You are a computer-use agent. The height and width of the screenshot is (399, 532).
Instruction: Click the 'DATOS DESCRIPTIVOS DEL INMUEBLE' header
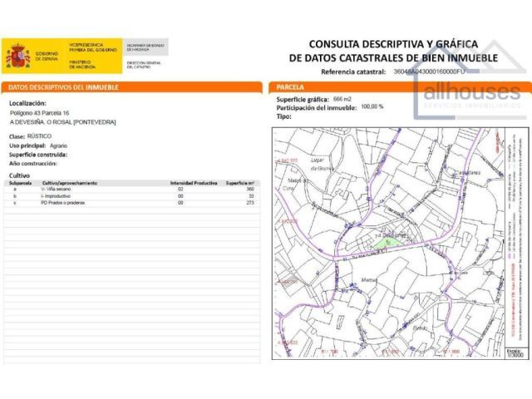[x=63, y=87]
